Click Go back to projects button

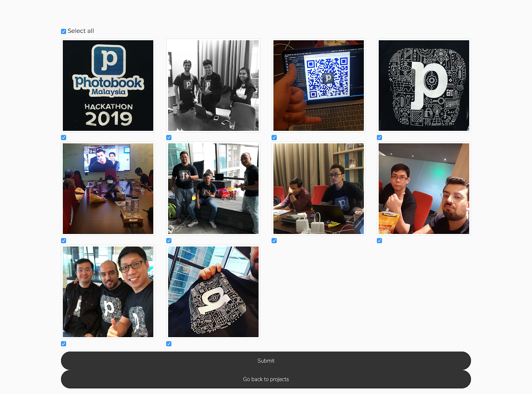pyautogui.click(x=266, y=379)
